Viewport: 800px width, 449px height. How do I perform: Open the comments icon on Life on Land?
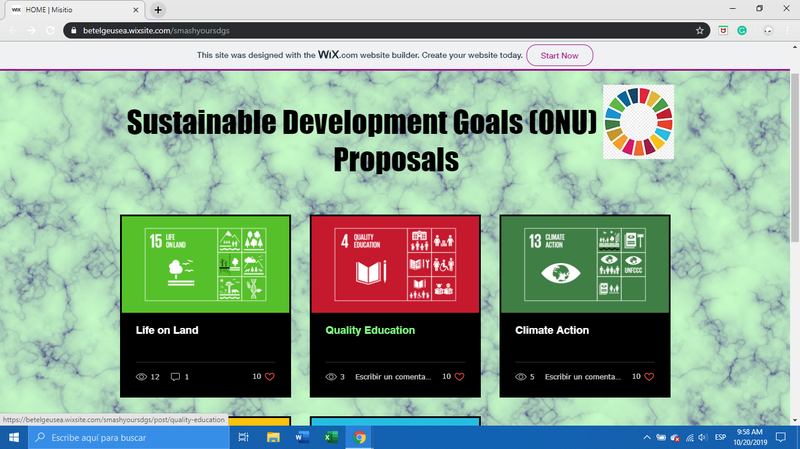(x=176, y=377)
